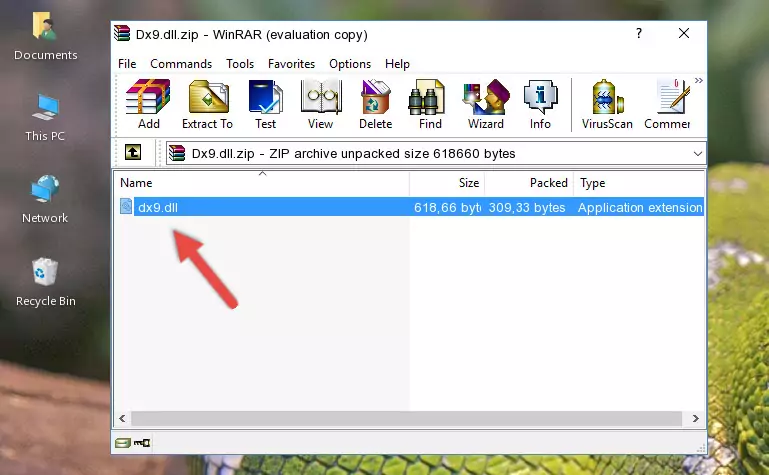Viewport: 769px width, 475px height.
Task: Click the WinRAR archive icon in address bar
Action: [177, 153]
